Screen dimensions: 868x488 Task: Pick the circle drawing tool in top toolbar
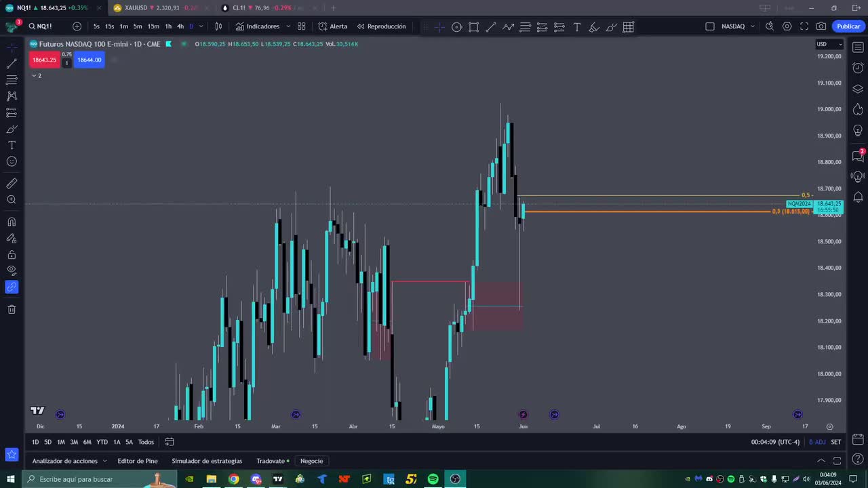(457, 27)
